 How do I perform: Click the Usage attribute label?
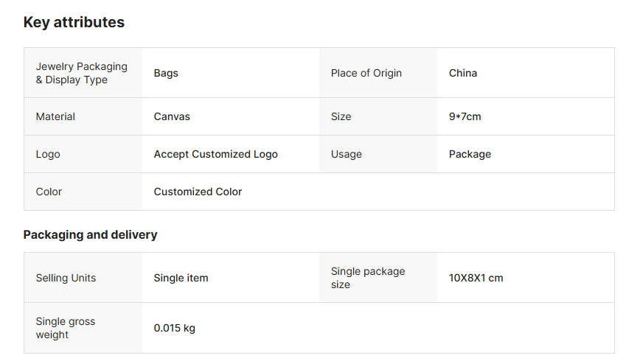tap(347, 154)
